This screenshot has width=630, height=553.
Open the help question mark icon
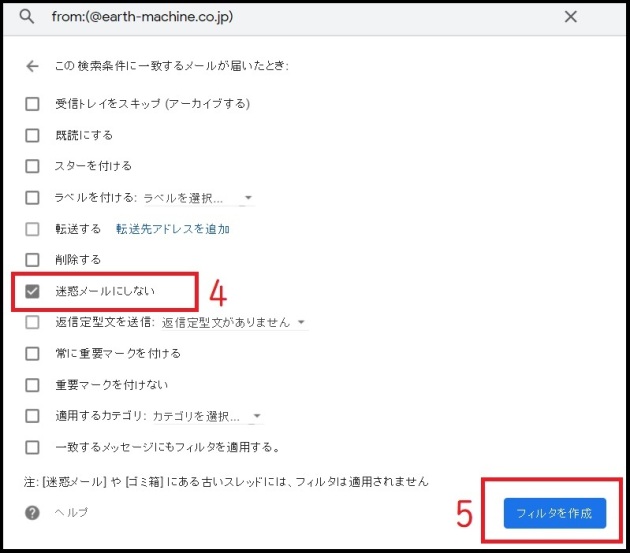click(x=32, y=512)
